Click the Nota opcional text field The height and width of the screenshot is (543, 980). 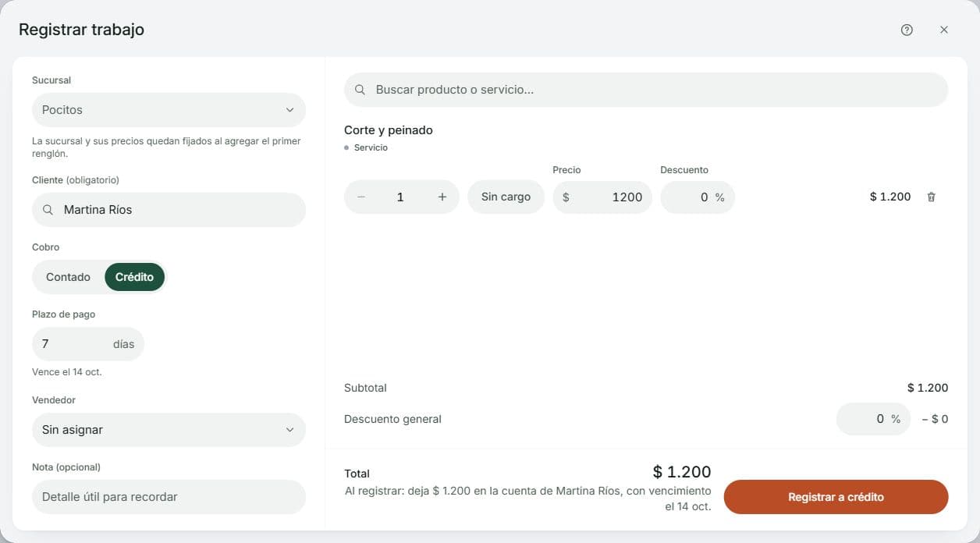tap(169, 497)
